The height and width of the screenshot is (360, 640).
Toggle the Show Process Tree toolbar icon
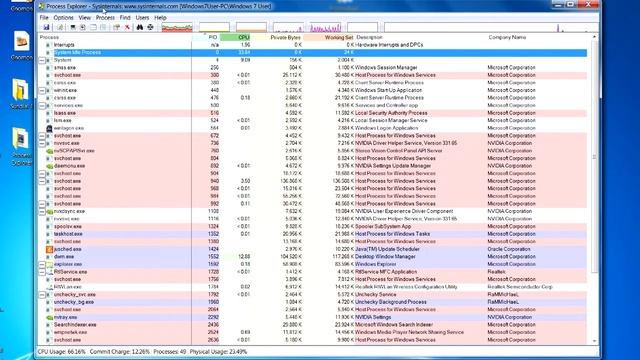click(83, 27)
